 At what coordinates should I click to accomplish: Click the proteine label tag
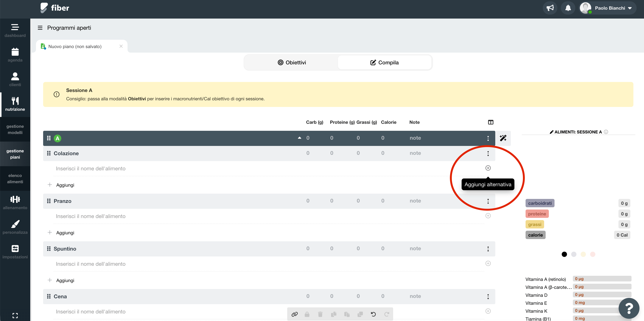[537, 214]
